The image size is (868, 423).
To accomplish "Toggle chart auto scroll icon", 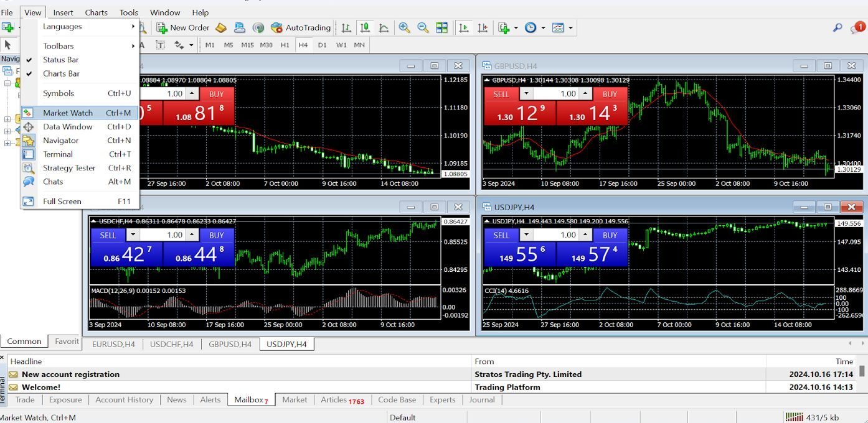I will point(463,27).
